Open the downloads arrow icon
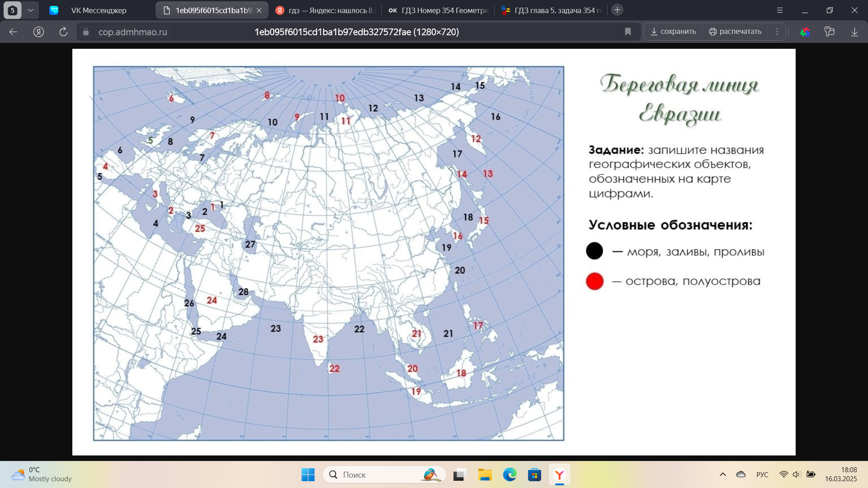 [854, 32]
